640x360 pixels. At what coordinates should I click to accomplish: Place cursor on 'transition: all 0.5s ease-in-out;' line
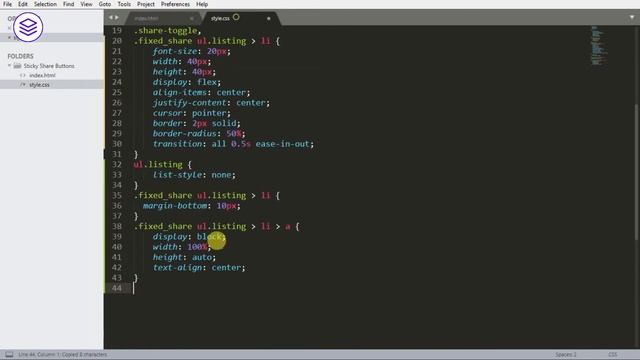coord(233,144)
